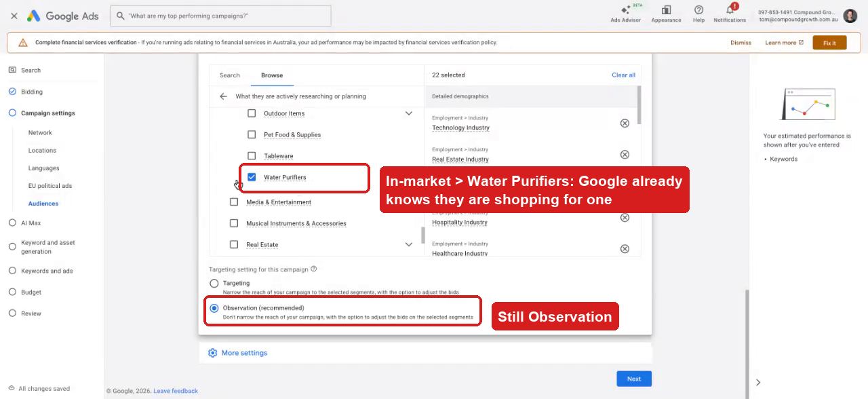Check the Real Estate checkbox
The height and width of the screenshot is (399, 868).
(x=234, y=244)
